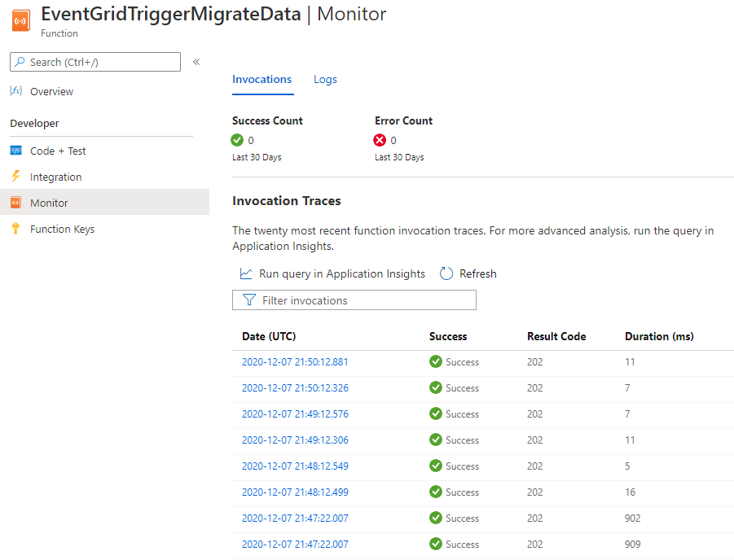734x560 pixels.
Task: Open invocation trace 2020-12-07 21:48:12.499
Action: point(295,492)
